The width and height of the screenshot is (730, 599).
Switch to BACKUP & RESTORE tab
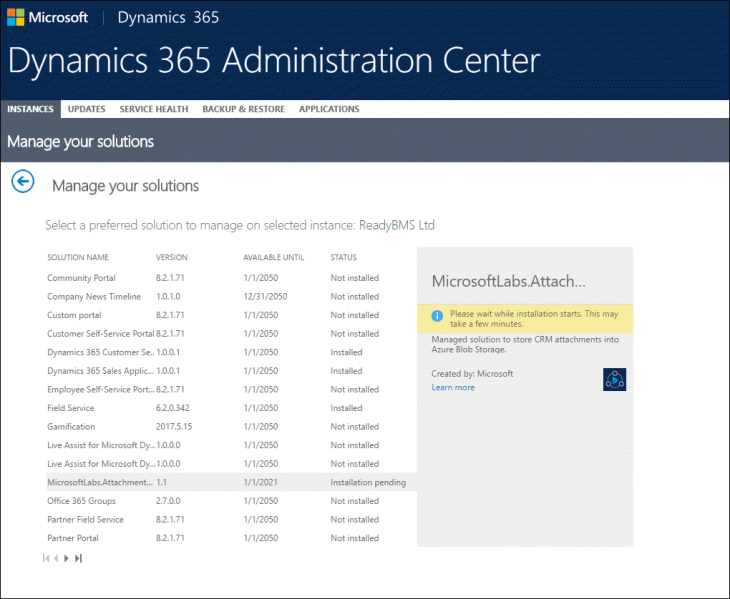[x=243, y=109]
